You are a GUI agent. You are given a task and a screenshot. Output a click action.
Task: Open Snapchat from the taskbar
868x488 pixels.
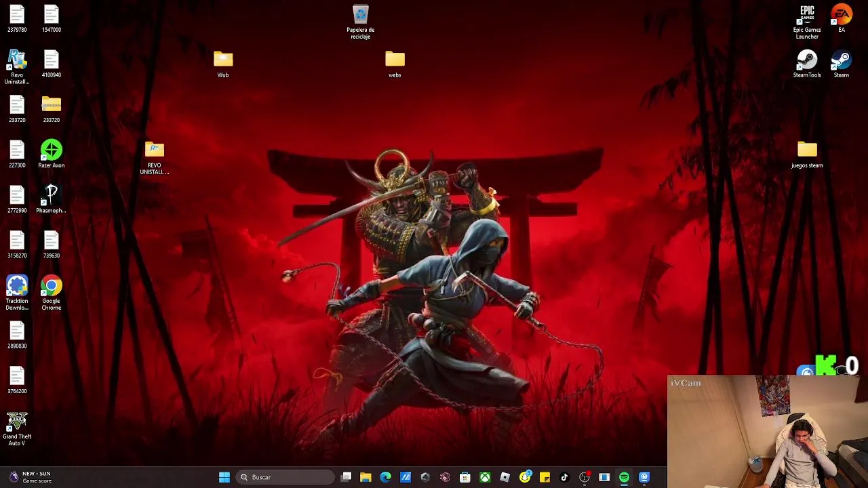tap(525, 477)
